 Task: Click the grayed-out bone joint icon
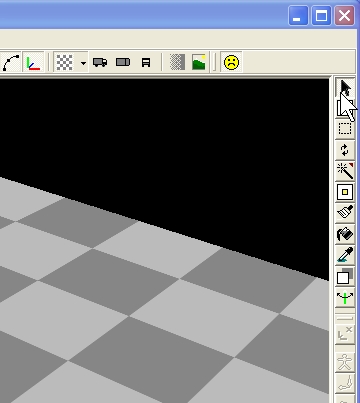[x=345, y=383]
